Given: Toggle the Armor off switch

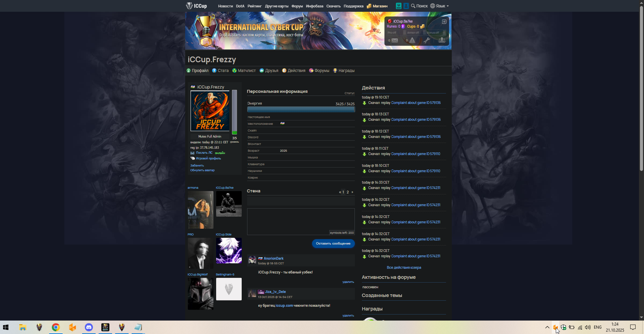Looking at the screenshot, I should [416, 33].
